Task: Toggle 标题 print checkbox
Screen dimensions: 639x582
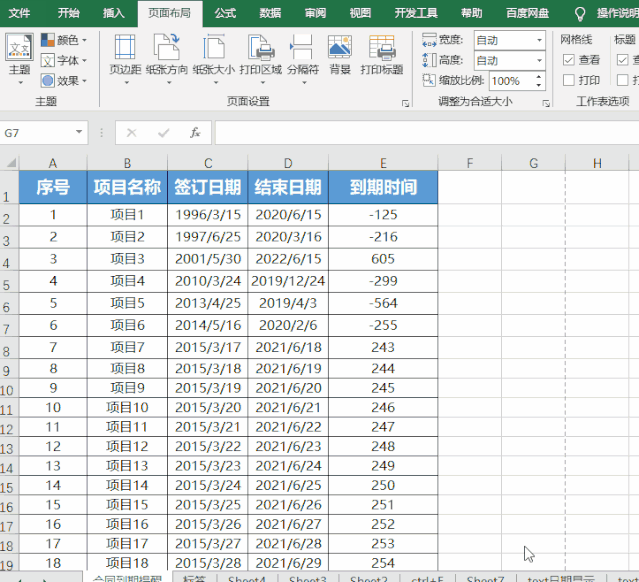Action: (x=622, y=80)
